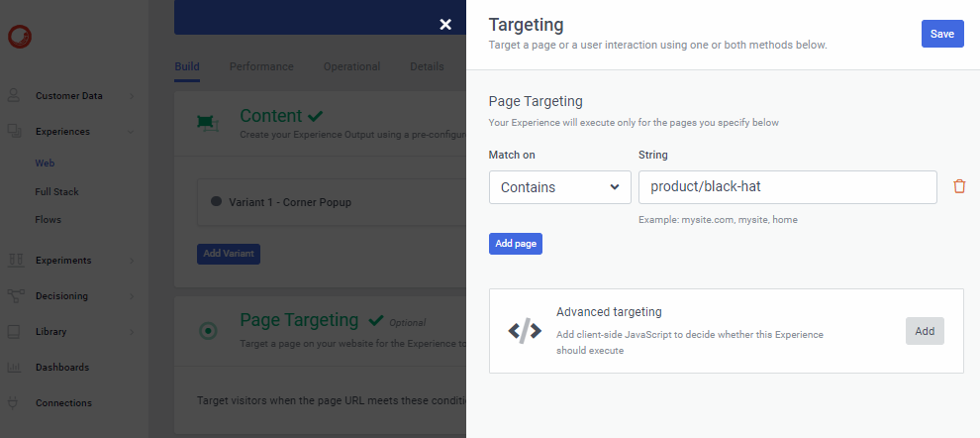Click the Connections plug icon
The image size is (980, 438).
coord(15,402)
